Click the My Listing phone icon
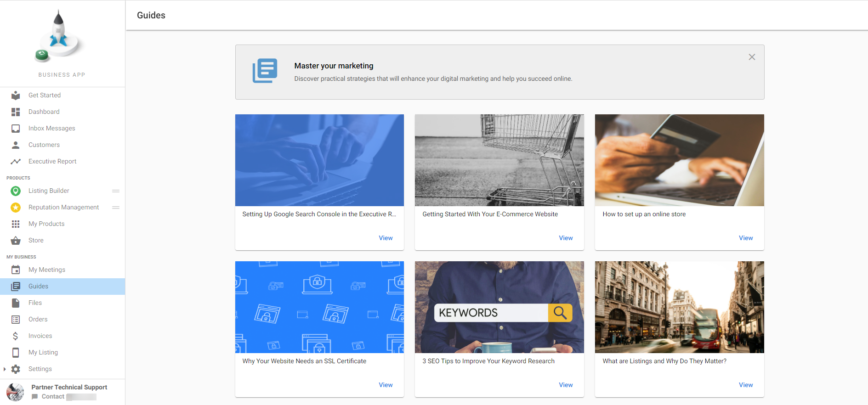Screen dimensions: 868x405 (x=16, y=352)
